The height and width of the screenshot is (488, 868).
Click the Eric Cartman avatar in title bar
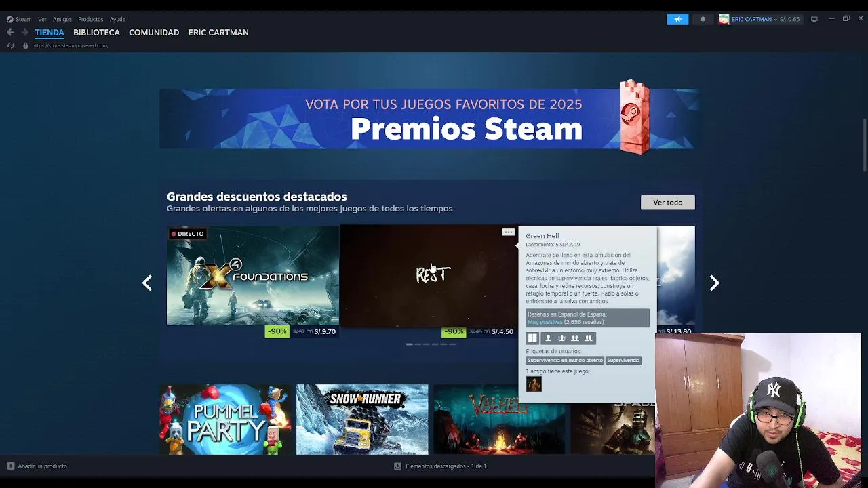point(724,19)
